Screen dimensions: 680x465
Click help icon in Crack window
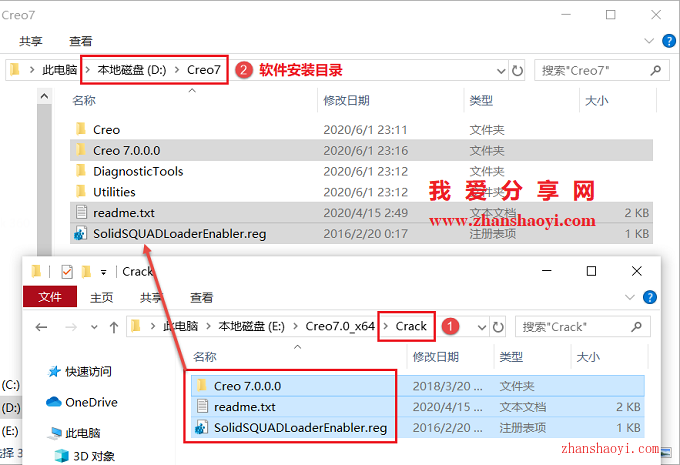pyautogui.click(x=650, y=298)
